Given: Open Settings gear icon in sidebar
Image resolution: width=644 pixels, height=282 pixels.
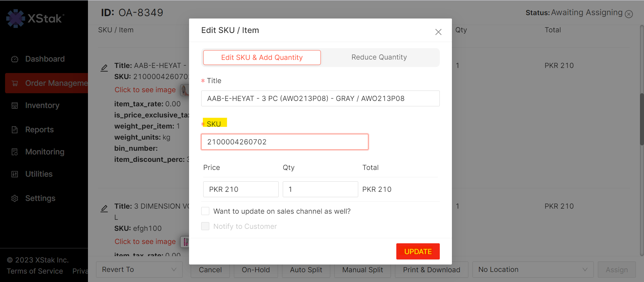Looking at the screenshot, I should click(x=14, y=199).
